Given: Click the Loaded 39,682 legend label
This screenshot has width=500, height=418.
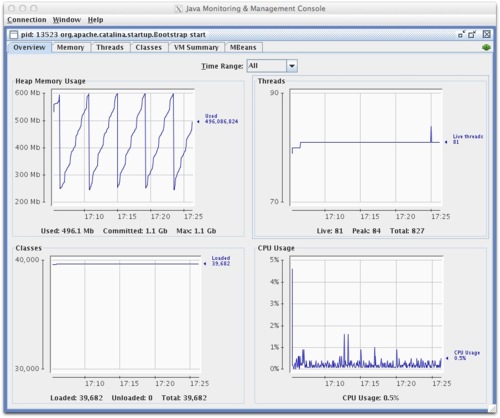Looking at the screenshot, I should pos(218,261).
